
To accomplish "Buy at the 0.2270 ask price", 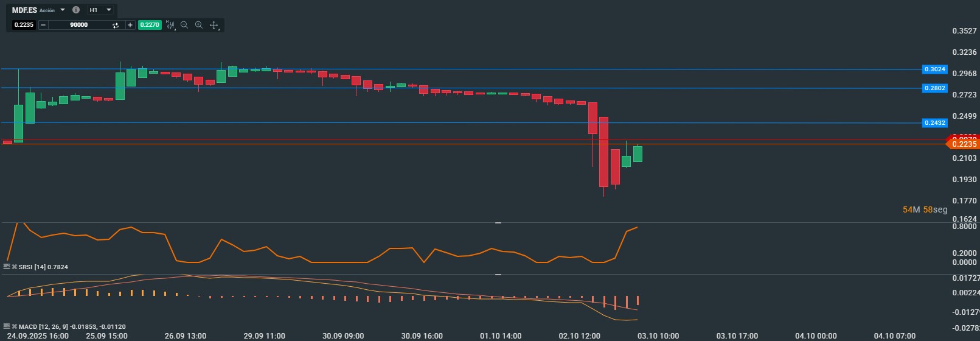I will (x=150, y=25).
